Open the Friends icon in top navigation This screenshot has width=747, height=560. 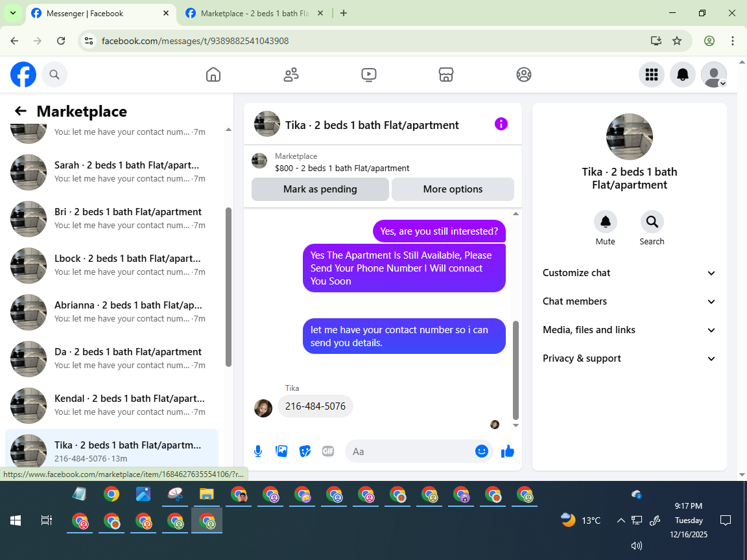(x=291, y=75)
